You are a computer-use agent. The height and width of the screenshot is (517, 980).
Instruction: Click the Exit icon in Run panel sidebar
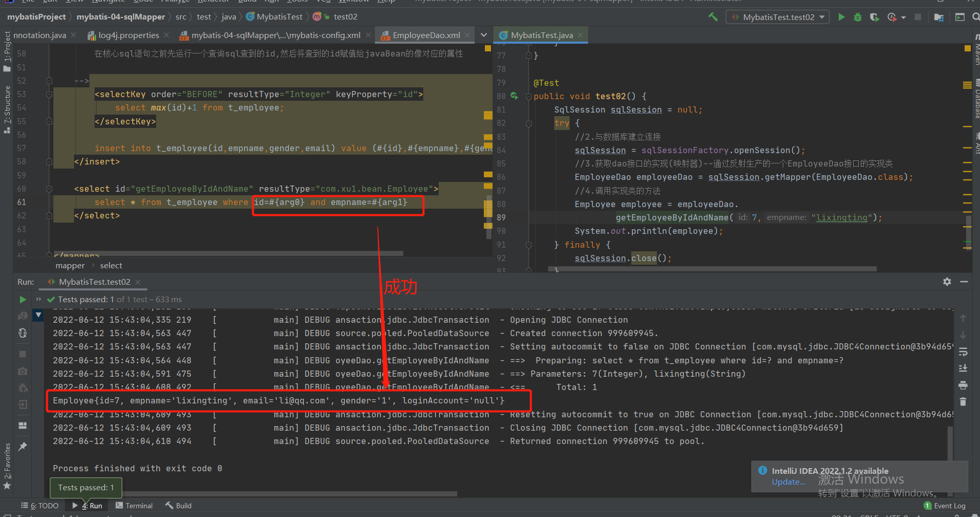pos(23,404)
